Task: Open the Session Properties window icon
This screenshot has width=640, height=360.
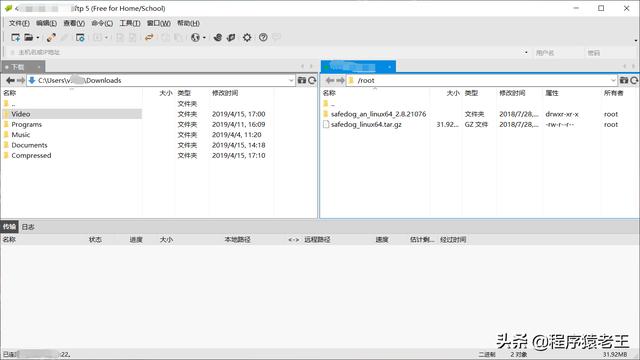Action: (x=80, y=38)
